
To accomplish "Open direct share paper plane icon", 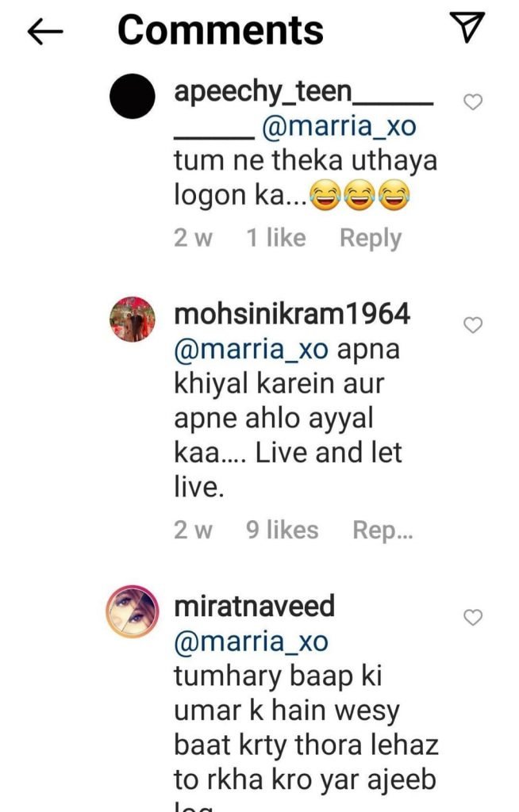I will (471, 29).
